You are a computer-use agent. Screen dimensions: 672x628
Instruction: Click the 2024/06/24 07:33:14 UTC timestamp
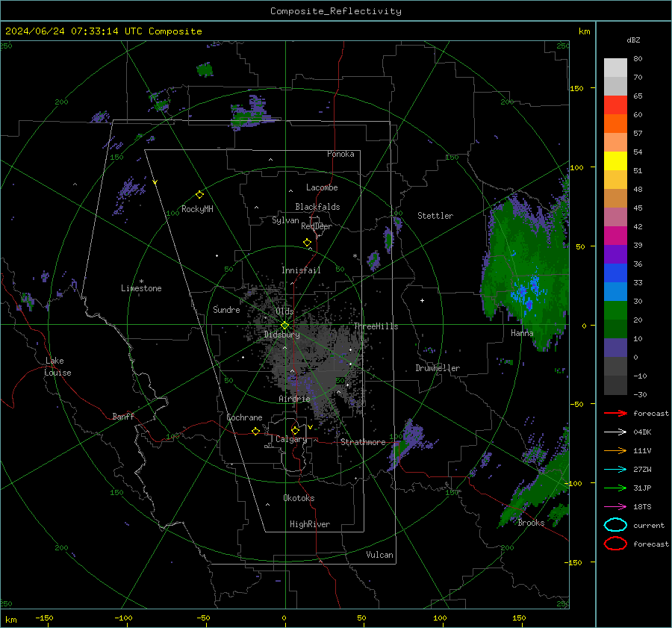point(74,31)
